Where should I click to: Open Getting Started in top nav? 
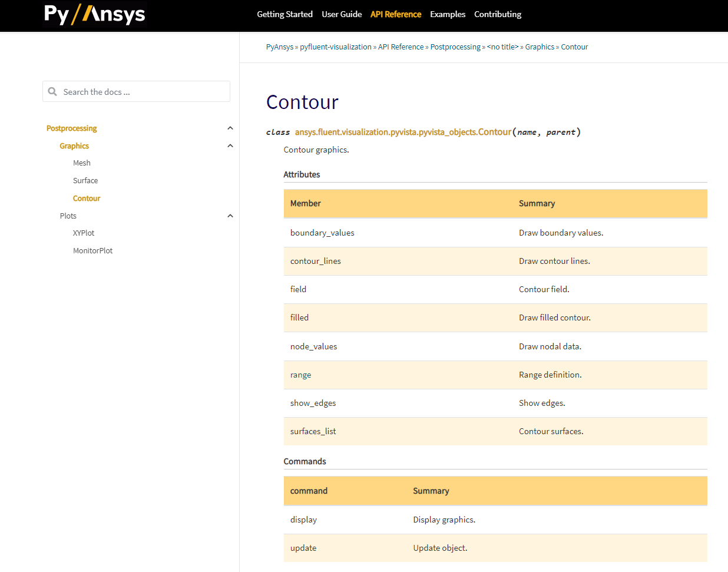coord(284,14)
